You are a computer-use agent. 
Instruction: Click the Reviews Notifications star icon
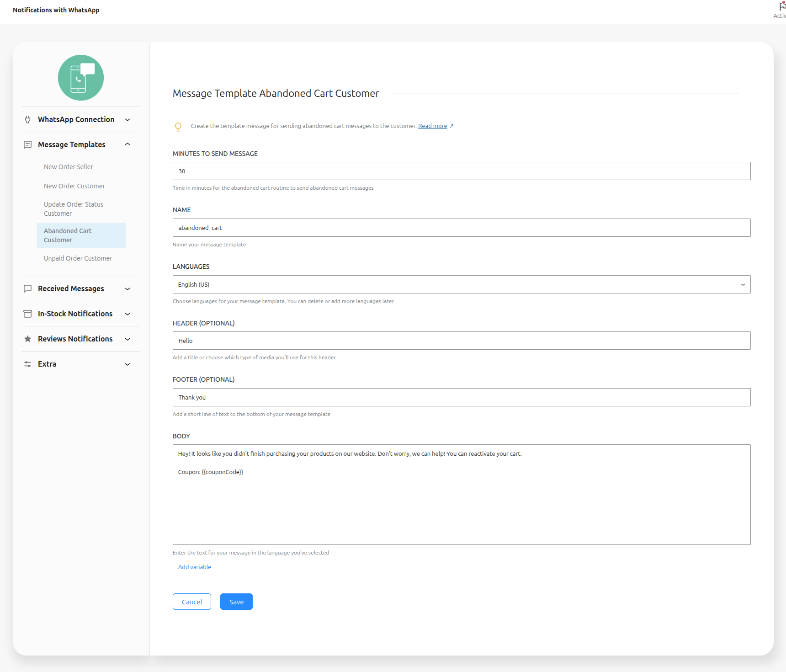[28, 339]
